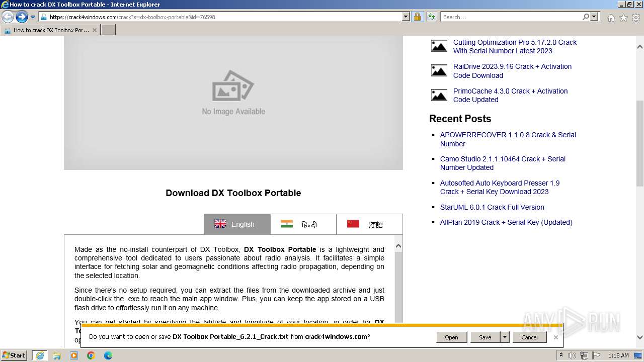The image size is (644, 362).
Task: Open APOWERRECOVER 1.1.0.8 Crack post
Action: [x=508, y=139]
